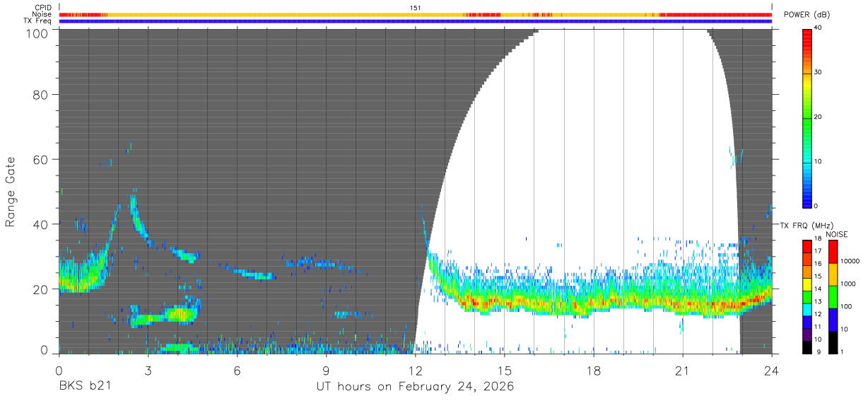The height and width of the screenshot is (401, 868).
Task: Click the '18' hour label on the time axis
Action: 594,371
